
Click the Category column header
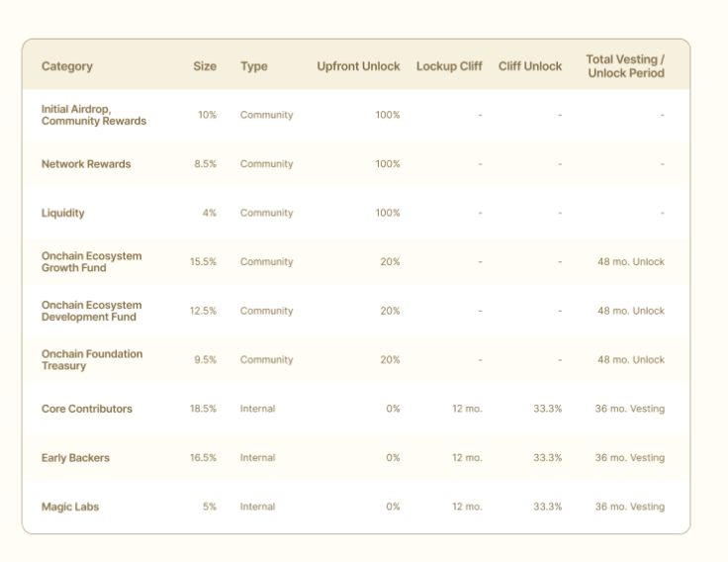[66, 66]
